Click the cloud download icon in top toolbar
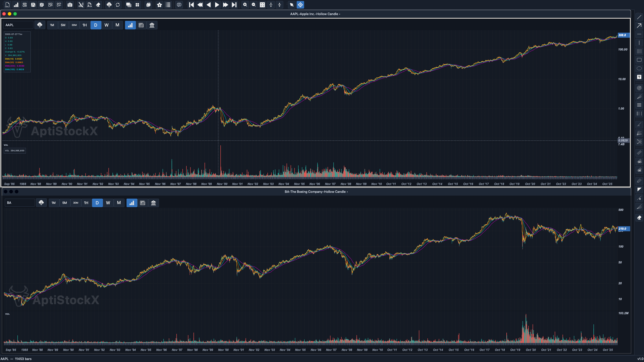The width and height of the screenshot is (644, 362). [109, 5]
